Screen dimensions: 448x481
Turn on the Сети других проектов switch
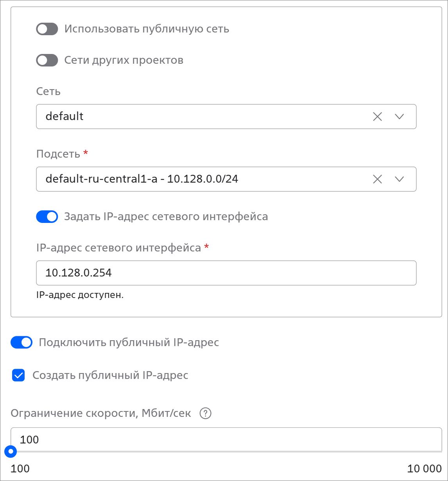pyautogui.click(x=47, y=60)
